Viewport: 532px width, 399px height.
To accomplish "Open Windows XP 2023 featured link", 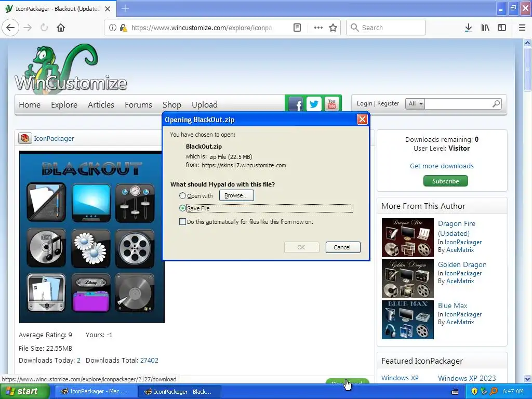I will point(467,378).
